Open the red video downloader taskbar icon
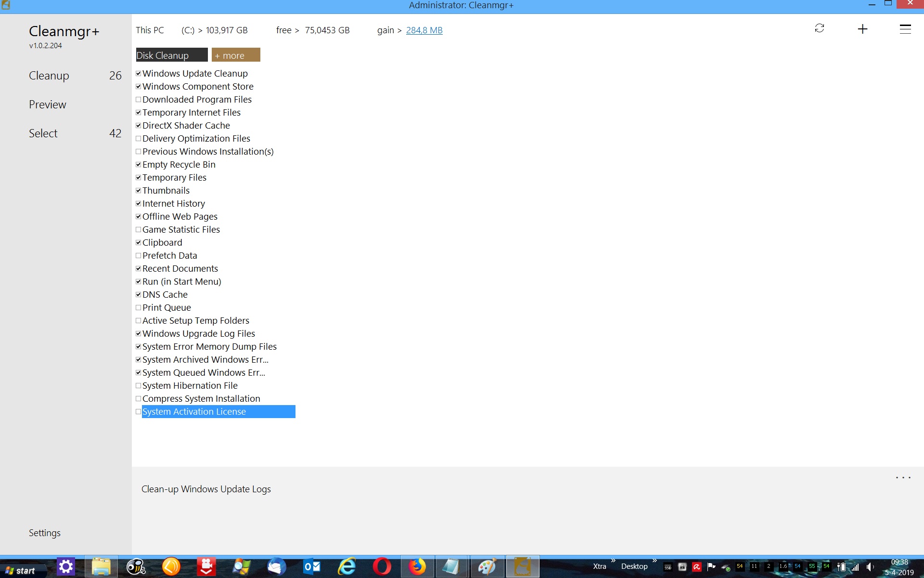 [x=206, y=567]
